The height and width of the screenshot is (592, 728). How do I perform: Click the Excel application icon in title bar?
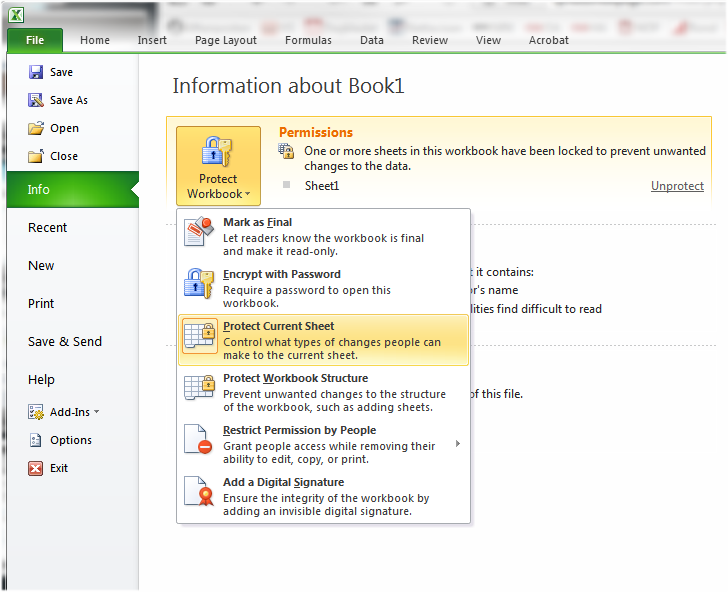16,15
